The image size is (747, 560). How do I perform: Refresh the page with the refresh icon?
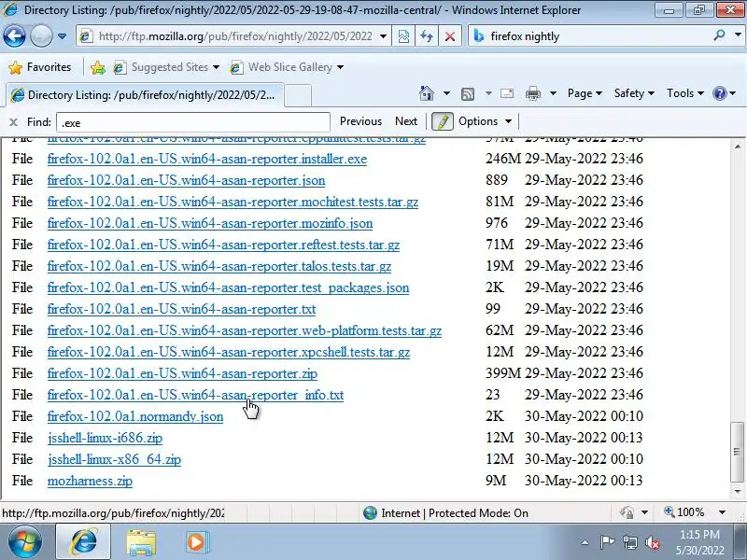pos(427,36)
